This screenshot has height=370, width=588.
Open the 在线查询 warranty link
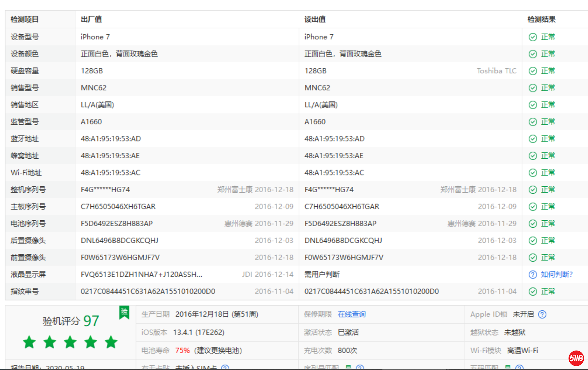[x=352, y=314]
